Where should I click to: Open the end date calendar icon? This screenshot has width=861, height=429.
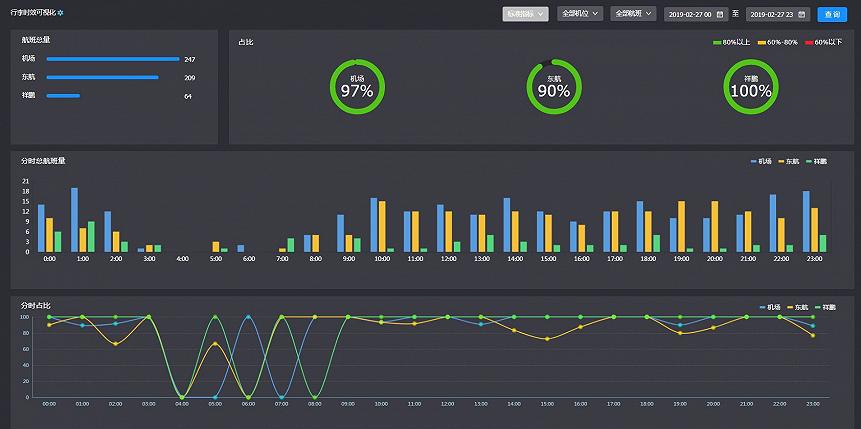pyautogui.click(x=802, y=14)
